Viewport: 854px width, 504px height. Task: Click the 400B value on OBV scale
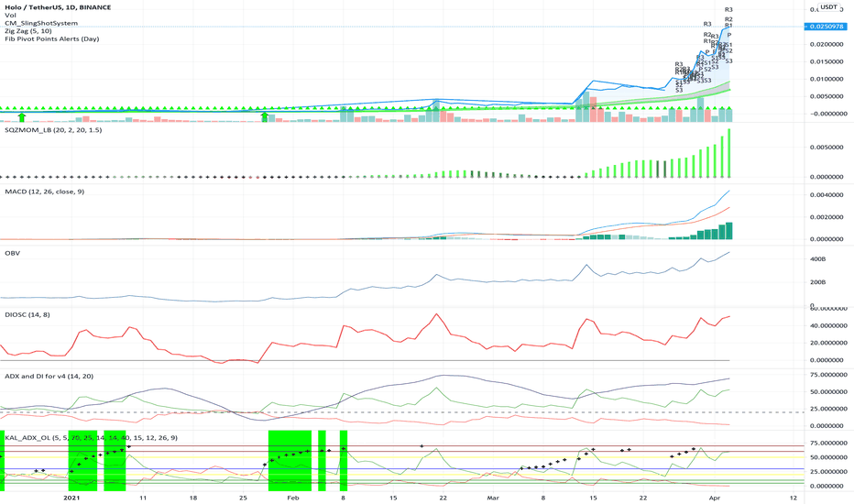click(817, 259)
